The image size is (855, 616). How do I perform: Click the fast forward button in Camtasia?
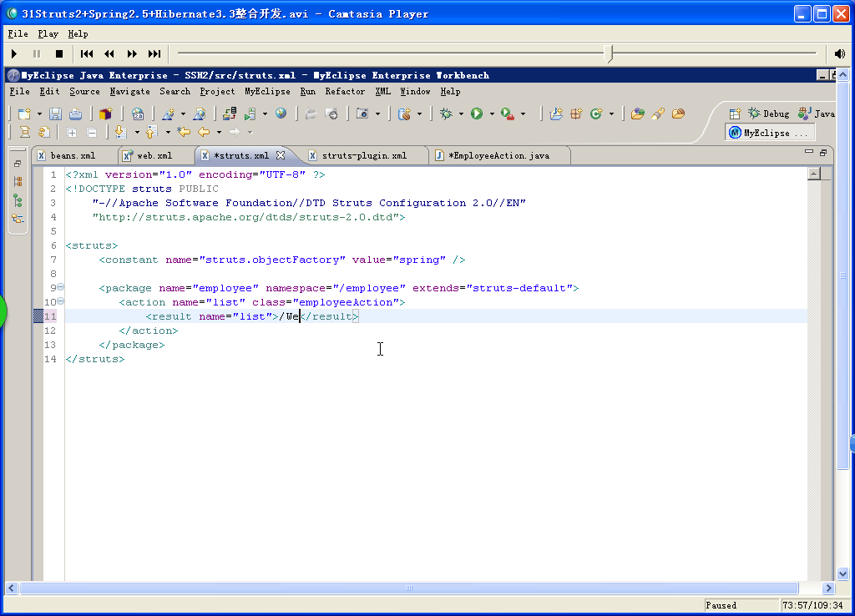tap(132, 53)
